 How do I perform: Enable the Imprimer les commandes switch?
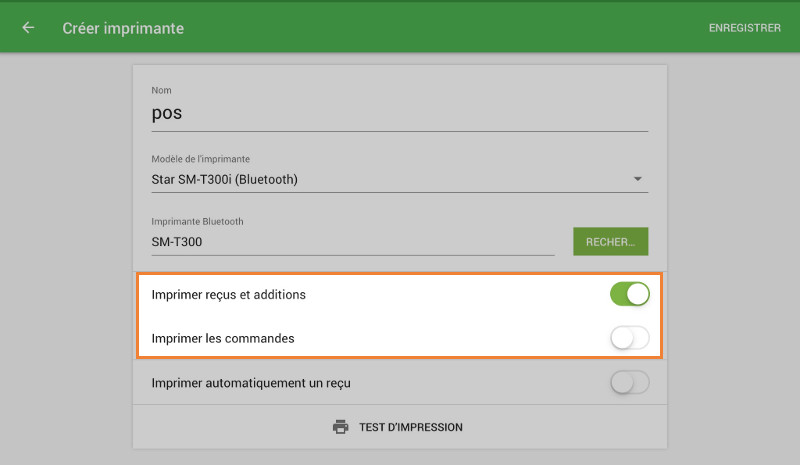[x=629, y=338]
